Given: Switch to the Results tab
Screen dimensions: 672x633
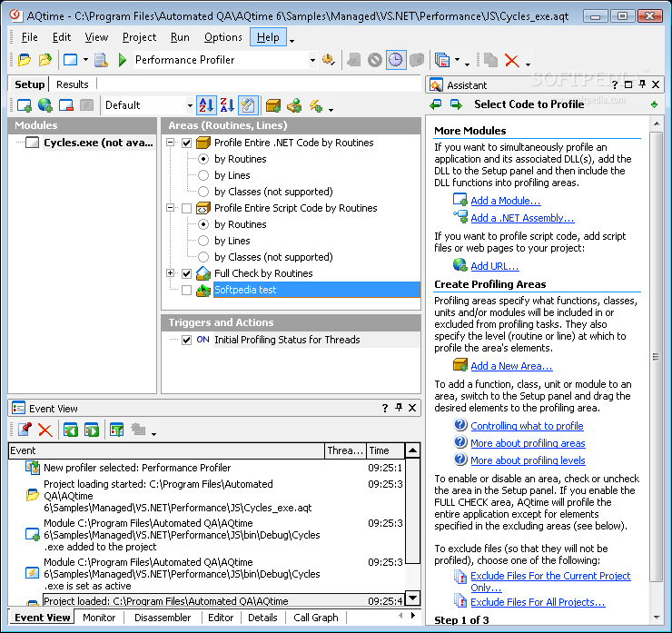Looking at the screenshot, I should coord(73,84).
